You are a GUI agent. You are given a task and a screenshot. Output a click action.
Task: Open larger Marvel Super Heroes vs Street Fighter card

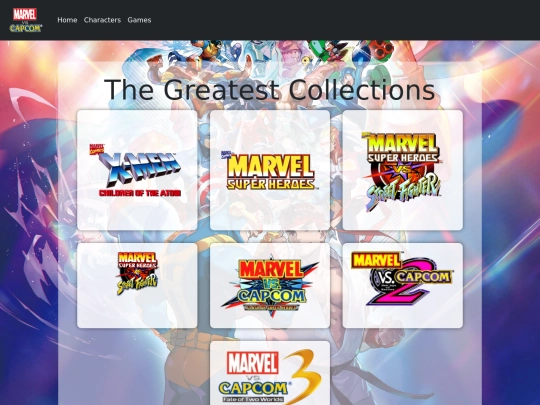coord(403,170)
